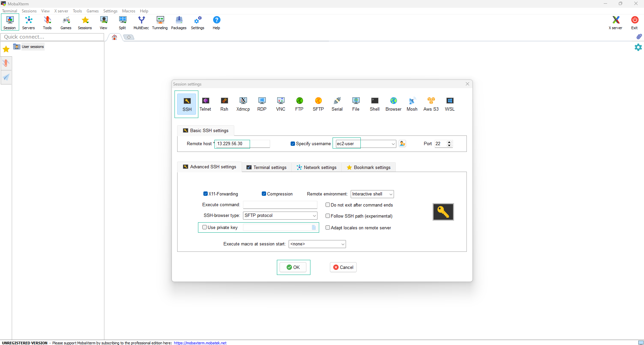Click the Execute command input field
The height and width of the screenshot is (345, 644).
(x=280, y=205)
